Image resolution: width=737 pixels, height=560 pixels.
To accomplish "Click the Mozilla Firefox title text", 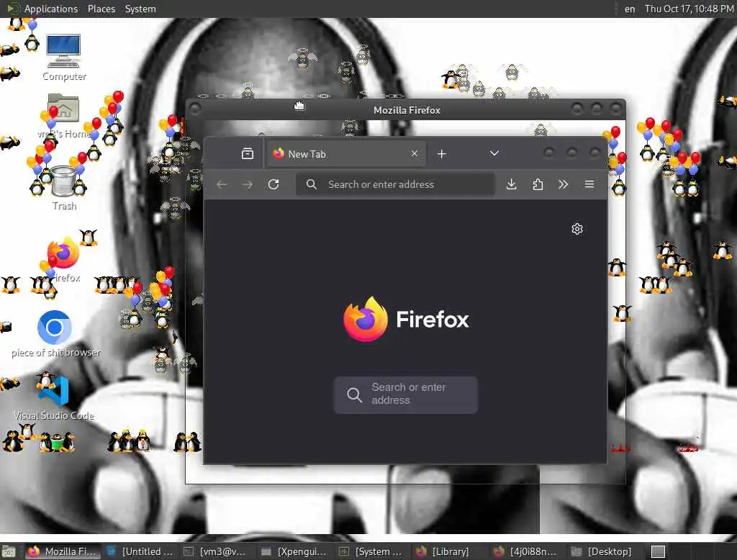I will coord(407,110).
